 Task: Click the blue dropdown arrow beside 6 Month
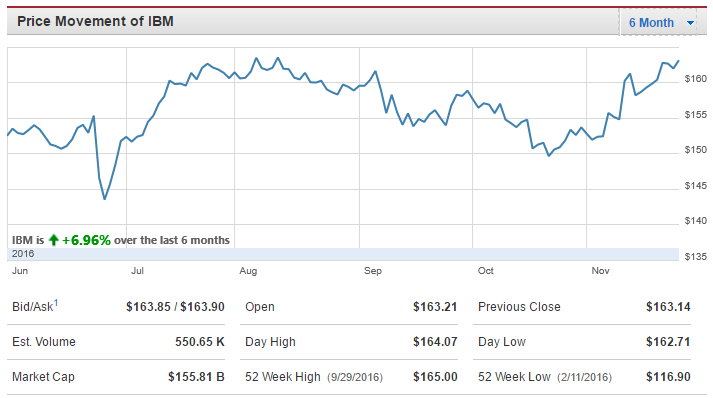tap(690, 23)
